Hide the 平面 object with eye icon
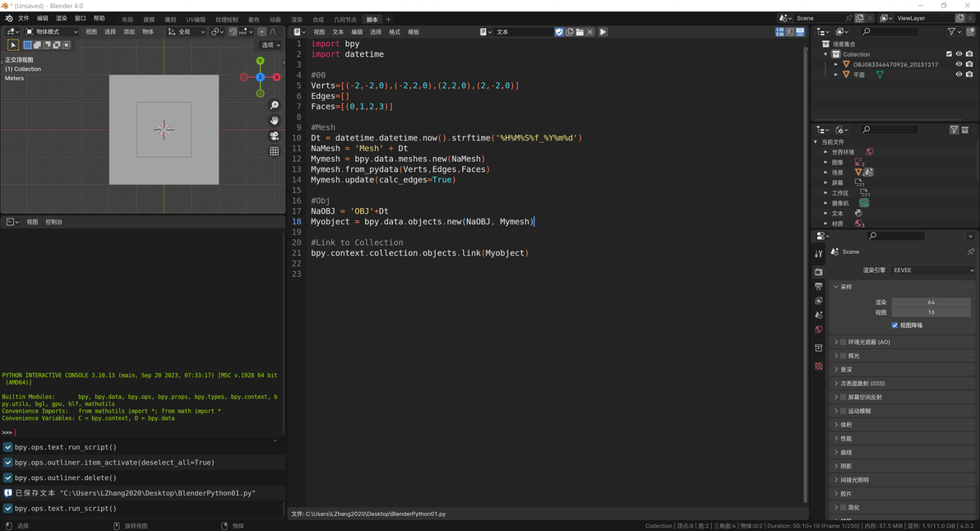The image size is (980, 531). [959, 75]
